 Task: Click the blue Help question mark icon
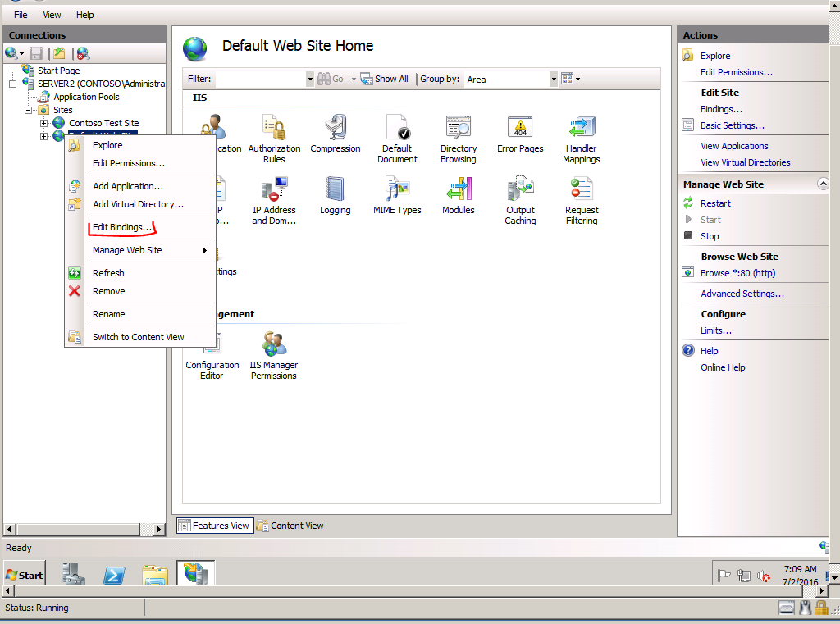click(688, 351)
